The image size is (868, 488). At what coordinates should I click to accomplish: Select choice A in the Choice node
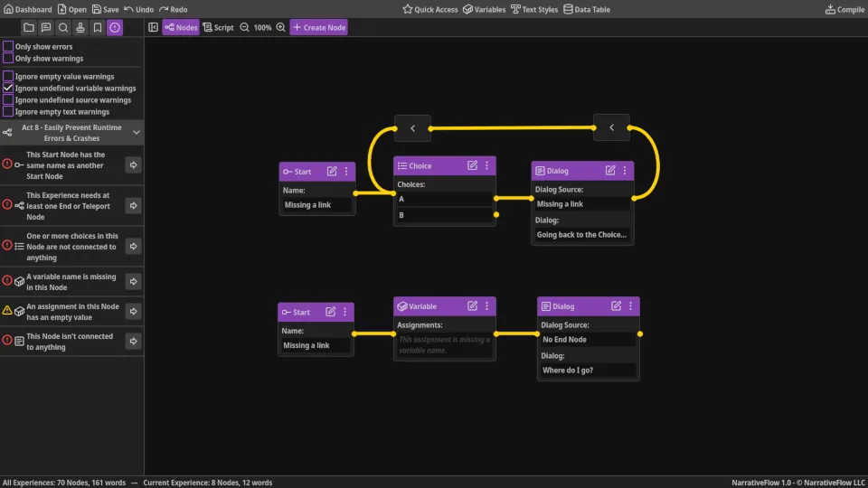pos(443,199)
